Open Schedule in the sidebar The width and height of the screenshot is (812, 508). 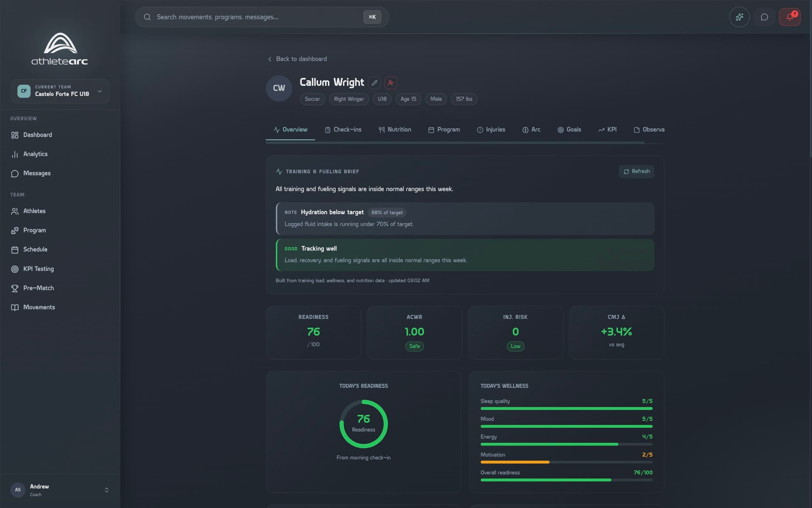pos(60,250)
